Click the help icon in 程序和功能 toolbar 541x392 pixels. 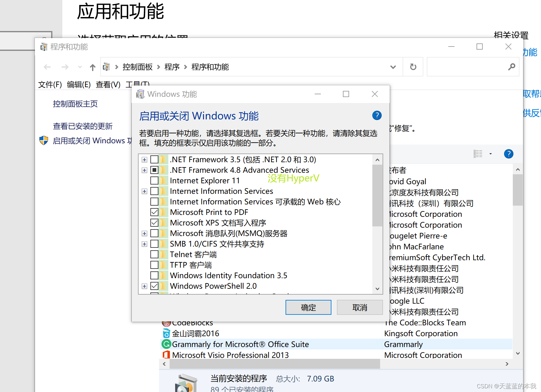pos(508,154)
